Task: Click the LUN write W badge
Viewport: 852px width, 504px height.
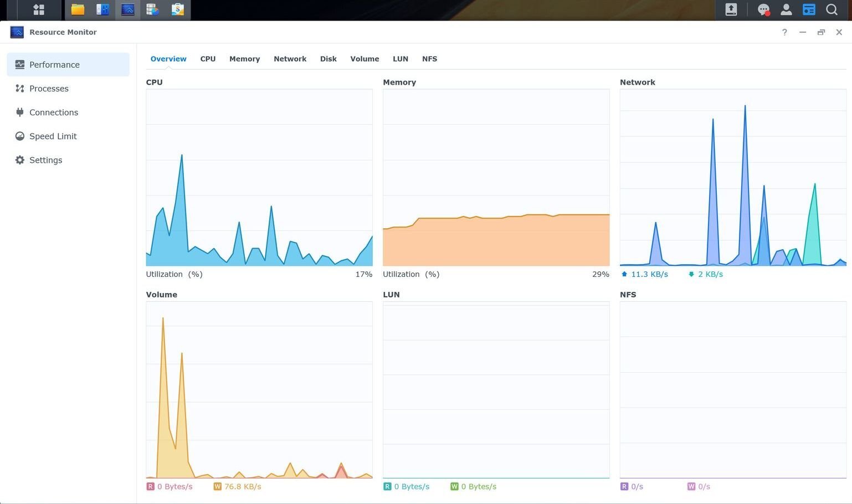Action: pyautogui.click(x=454, y=486)
